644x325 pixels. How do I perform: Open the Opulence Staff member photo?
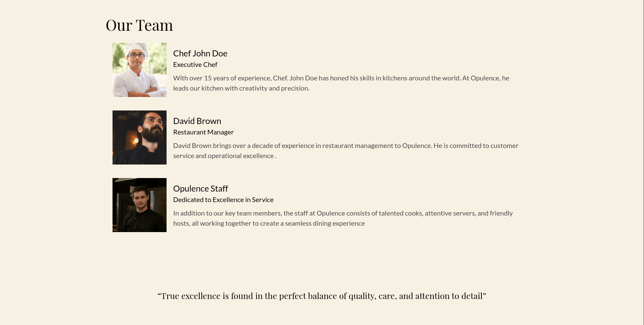pyautogui.click(x=139, y=205)
